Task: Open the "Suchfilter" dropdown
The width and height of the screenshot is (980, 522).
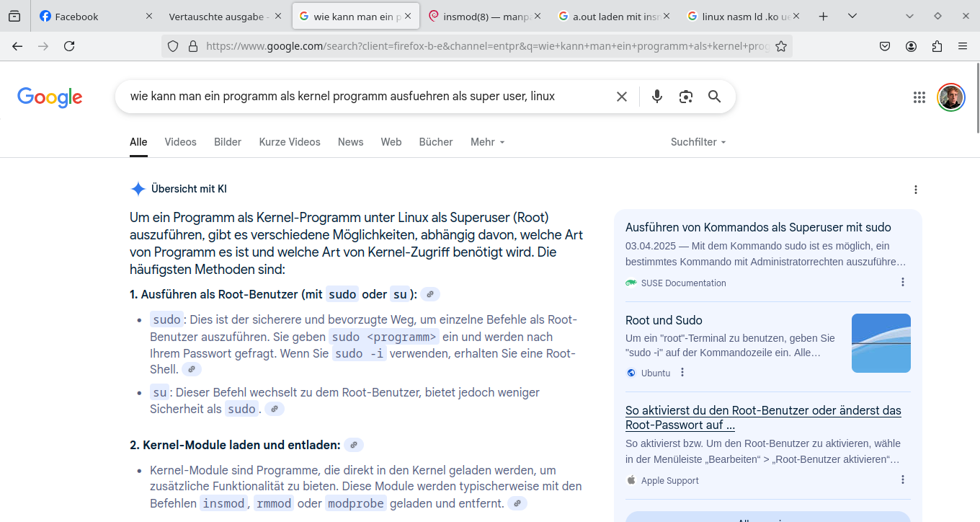Action: pos(698,142)
